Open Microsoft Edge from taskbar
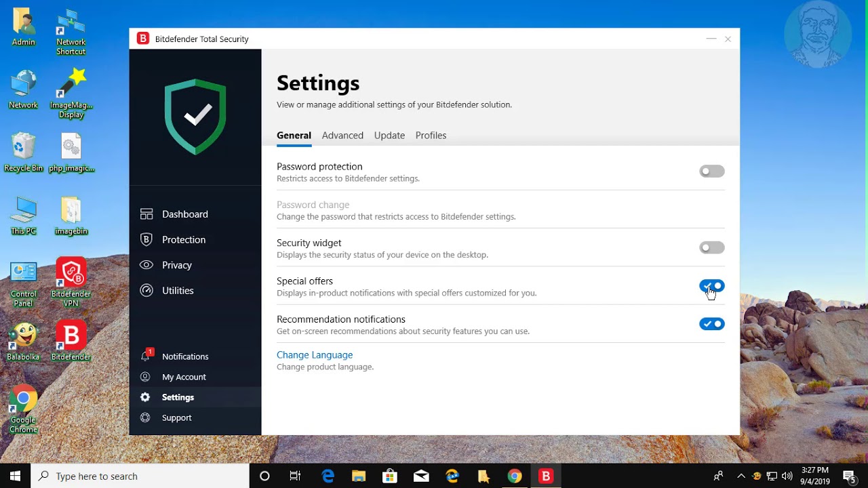Viewport: 868px width, 488px height. click(328, 476)
